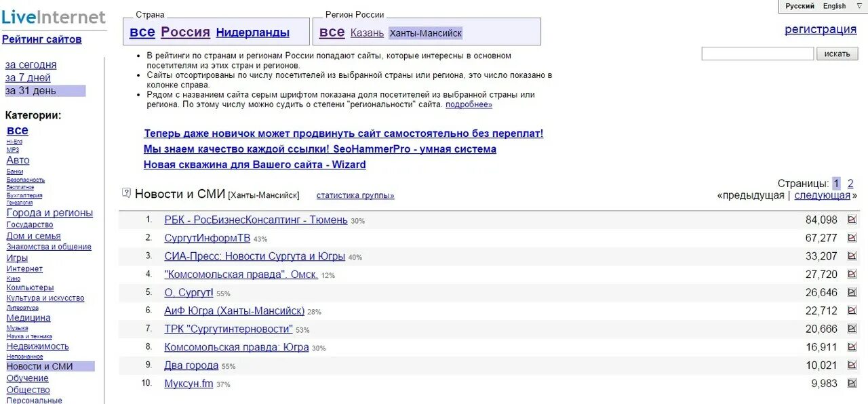The width and height of the screenshot is (868, 404).
Task: Click stats icon for Комсомольская правда Омск row
Action: click(852, 275)
